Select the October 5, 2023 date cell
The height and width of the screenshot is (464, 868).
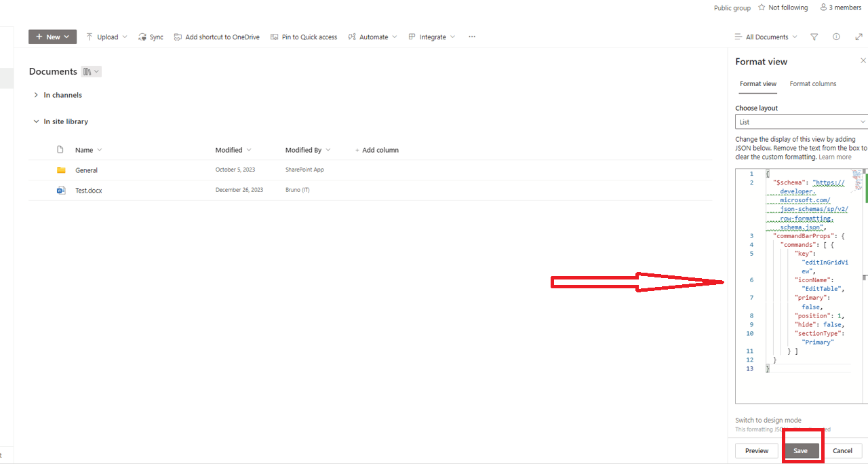[235, 170]
